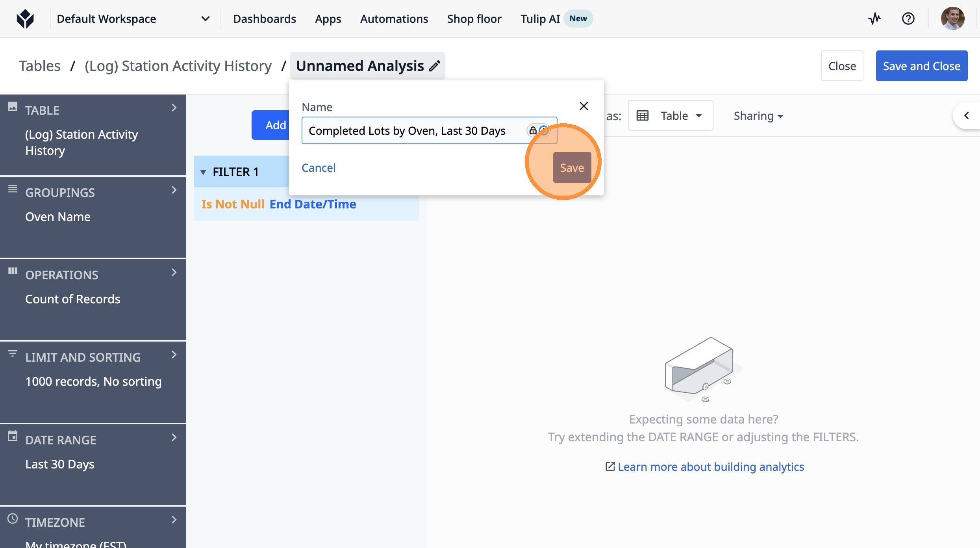Open the Dashboards menu

pyautogui.click(x=264, y=19)
